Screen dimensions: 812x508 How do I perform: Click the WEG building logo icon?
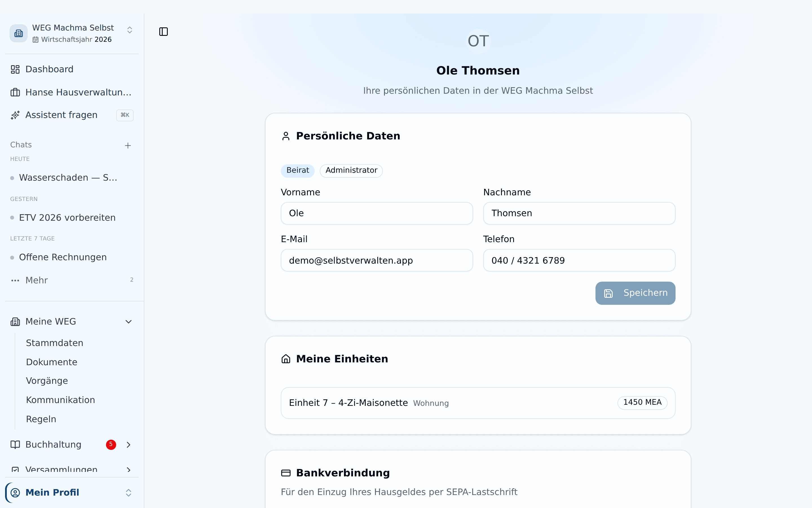point(18,33)
